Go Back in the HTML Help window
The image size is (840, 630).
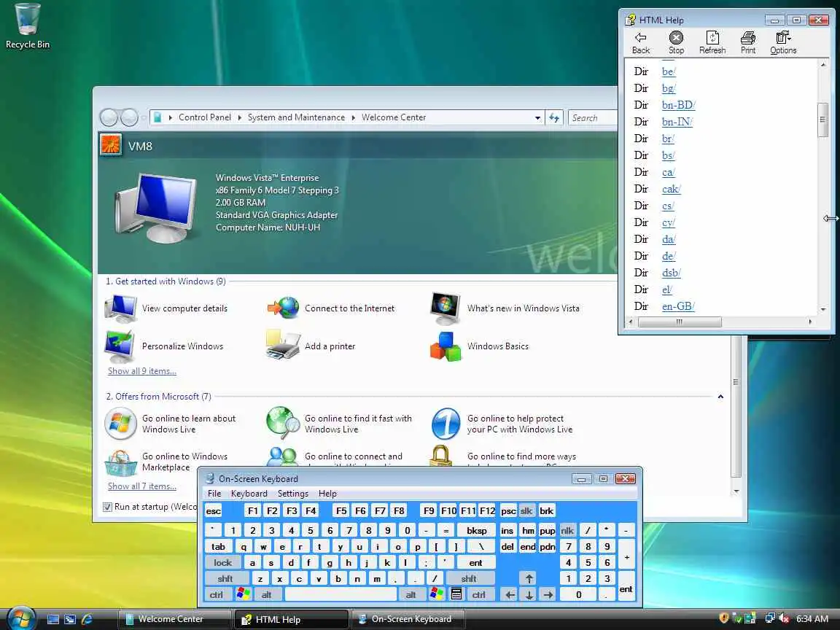point(641,43)
